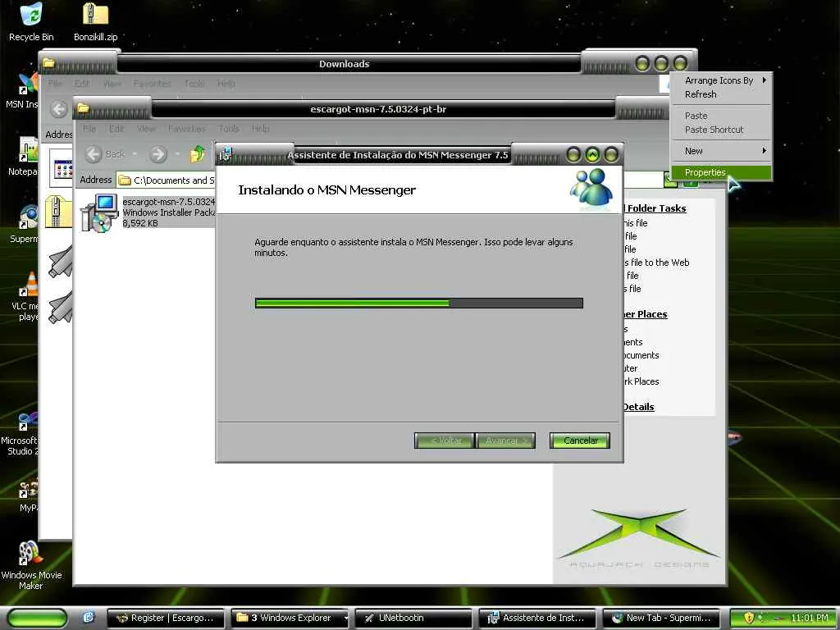
Task: Click the installer title bar system icon
Action: click(225, 155)
